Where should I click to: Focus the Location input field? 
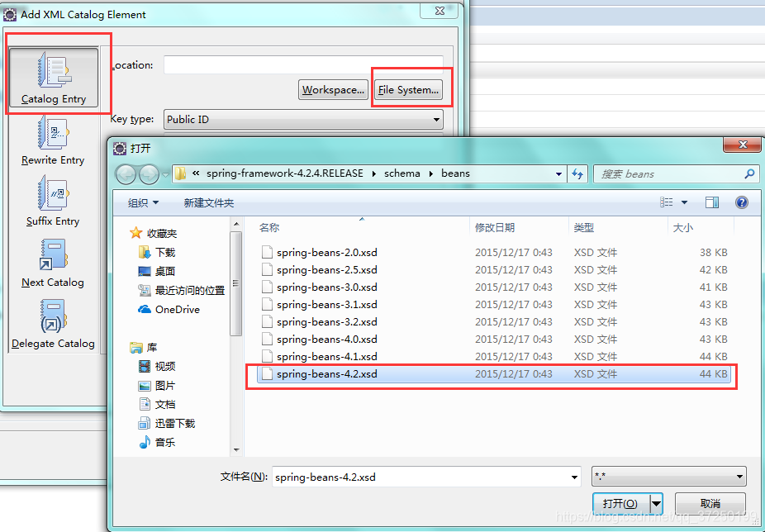click(x=303, y=65)
